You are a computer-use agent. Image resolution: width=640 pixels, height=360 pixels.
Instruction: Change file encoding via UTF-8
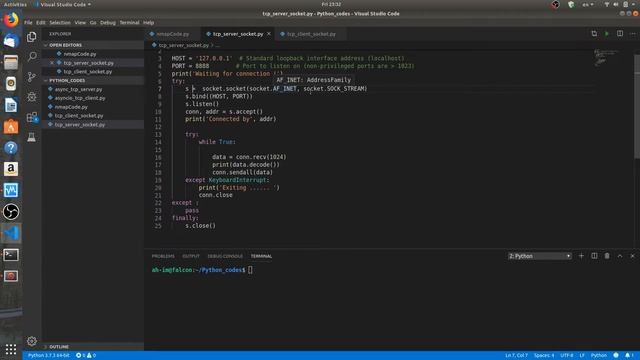coord(567,356)
